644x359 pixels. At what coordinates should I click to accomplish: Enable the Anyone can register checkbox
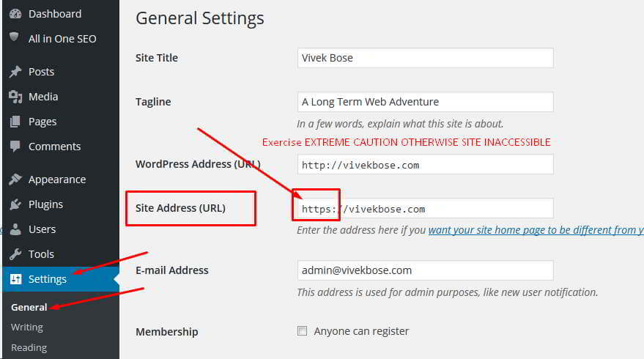point(302,330)
